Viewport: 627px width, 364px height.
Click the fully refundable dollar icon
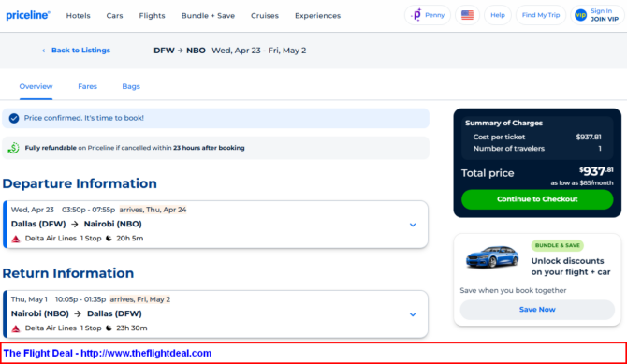tap(14, 148)
